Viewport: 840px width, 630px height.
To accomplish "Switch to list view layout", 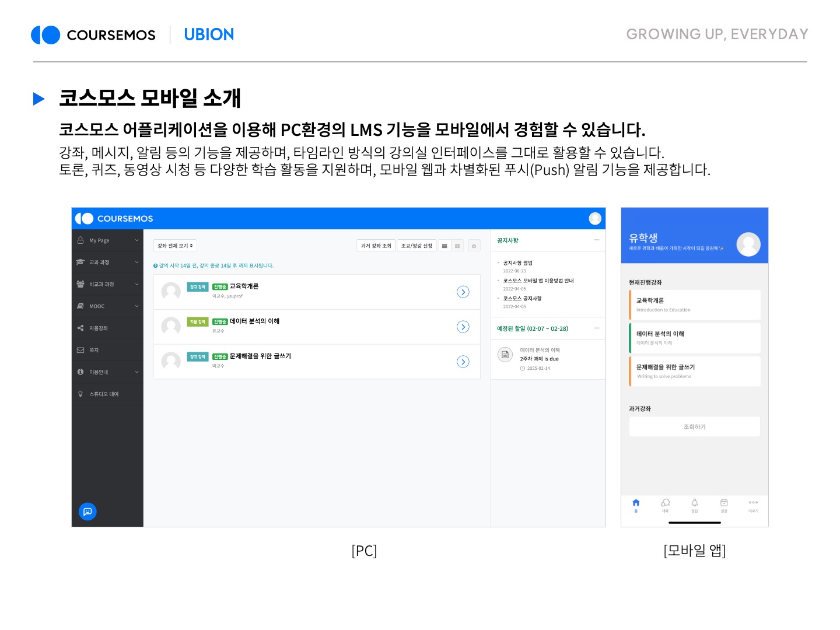I will coord(444,246).
